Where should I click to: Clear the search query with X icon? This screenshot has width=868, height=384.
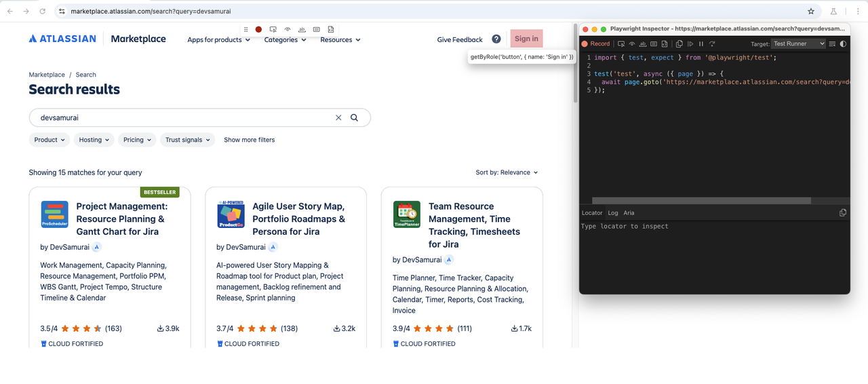pos(338,117)
